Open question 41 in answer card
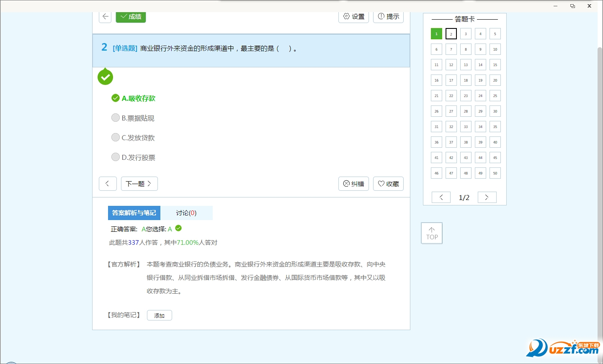This screenshot has height=364, width=603. pyautogui.click(x=436, y=158)
